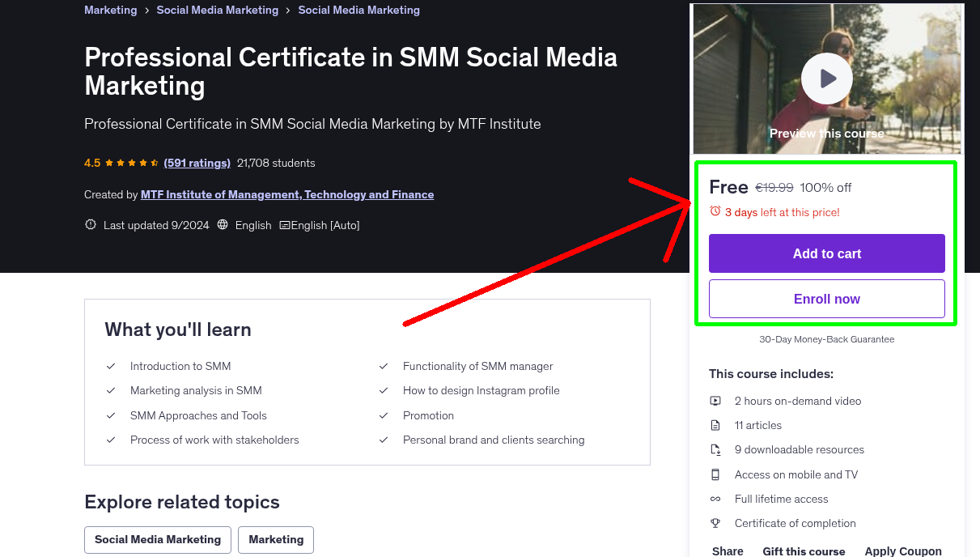Click the alarm clock icon beside days left
The image size is (980, 557).
click(715, 211)
